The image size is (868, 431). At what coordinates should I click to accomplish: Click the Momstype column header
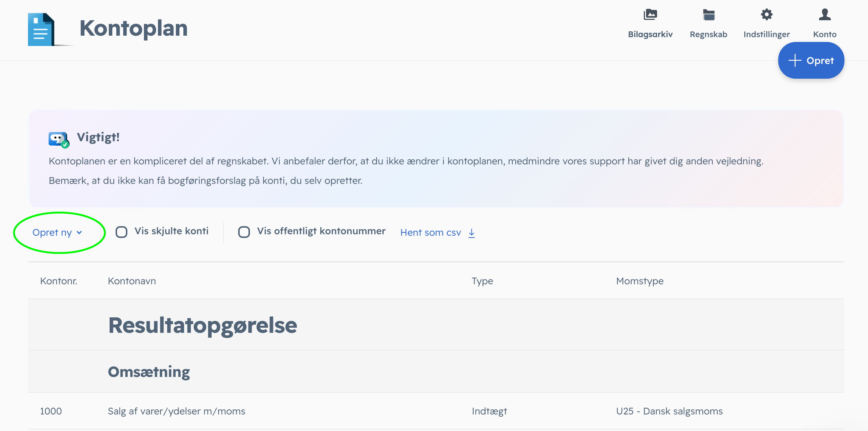pyautogui.click(x=640, y=281)
